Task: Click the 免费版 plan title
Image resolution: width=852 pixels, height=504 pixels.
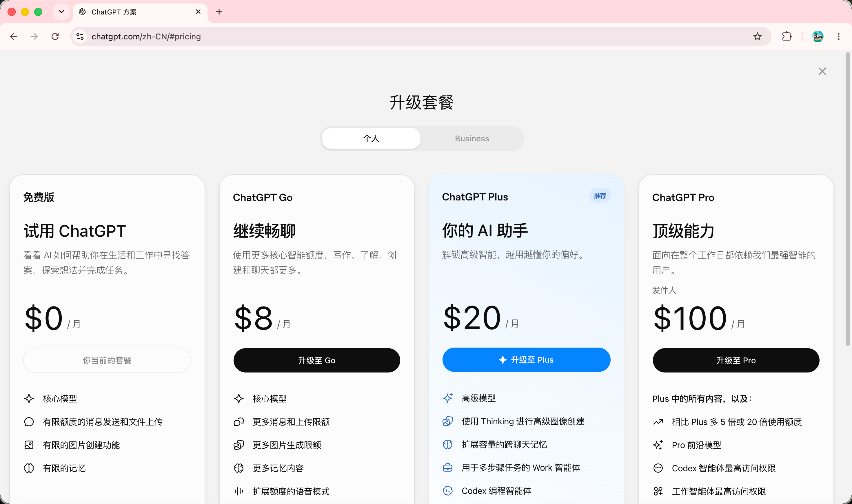Action: click(x=39, y=197)
